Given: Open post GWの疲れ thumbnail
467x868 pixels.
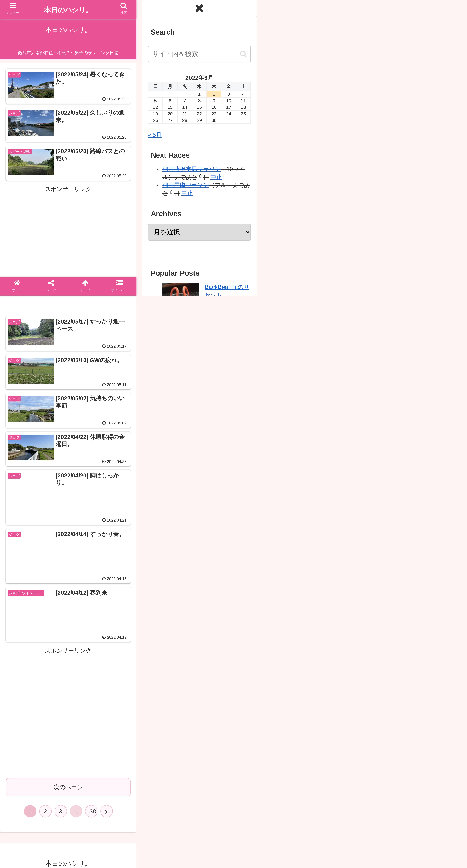Looking at the screenshot, I should tap(31, 371).
